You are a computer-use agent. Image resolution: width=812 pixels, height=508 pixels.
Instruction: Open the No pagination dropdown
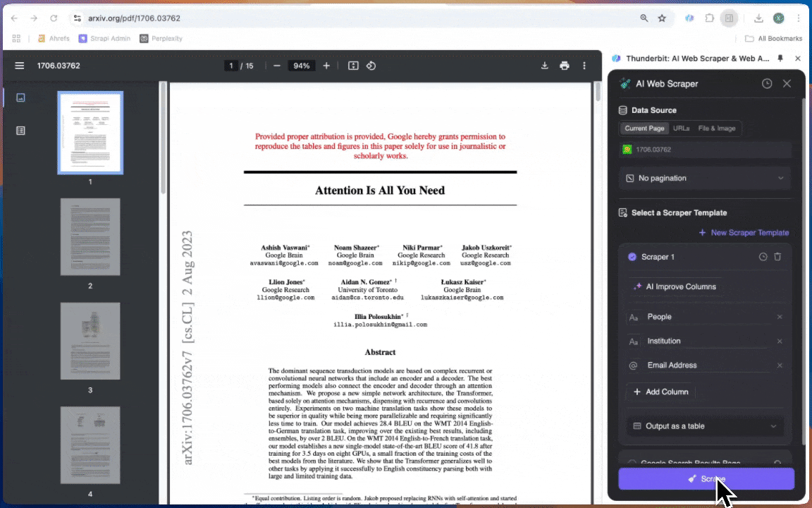[706, 179]
